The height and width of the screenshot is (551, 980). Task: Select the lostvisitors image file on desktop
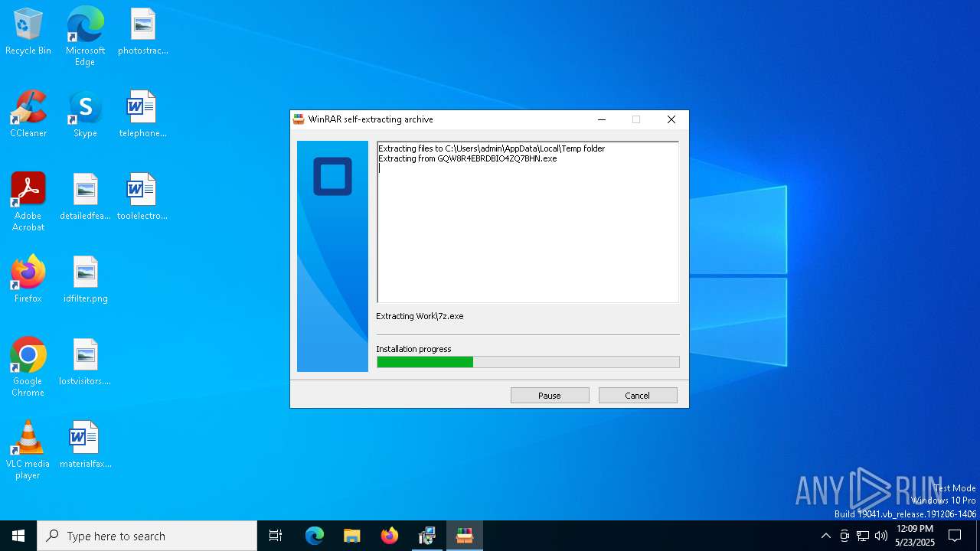point(85,362)
